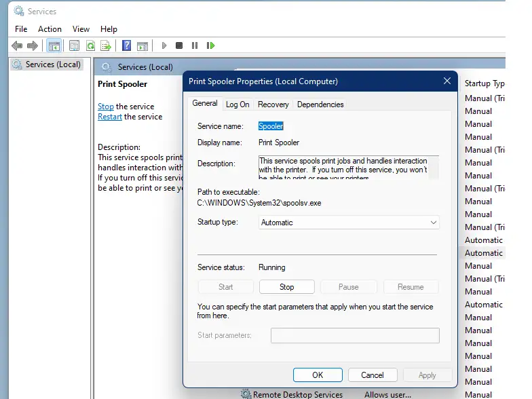This screenshot has width=532, height=399.
Task: Open the File menu
Action: pyautogui.click(x=21, y=29)
